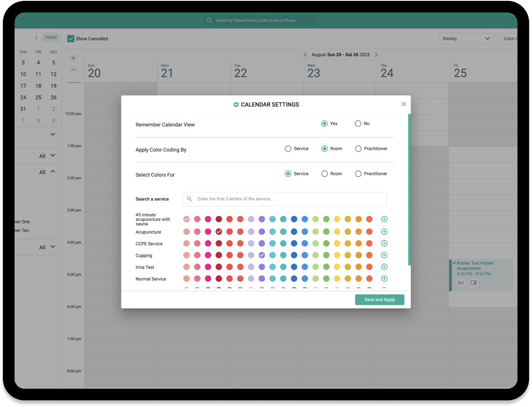Select date 25 in the mini calendar
Screen dimensions: 532x407
click(x=38, y=97)
